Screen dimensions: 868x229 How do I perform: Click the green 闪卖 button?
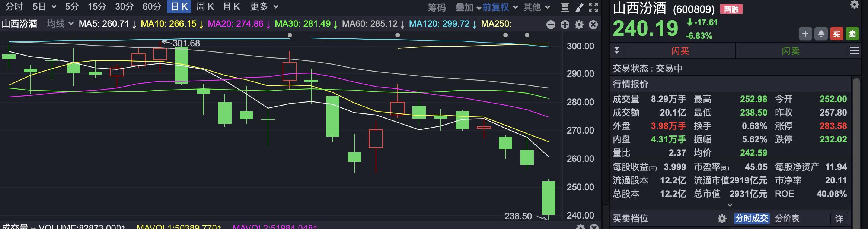(x=791, y=51)
